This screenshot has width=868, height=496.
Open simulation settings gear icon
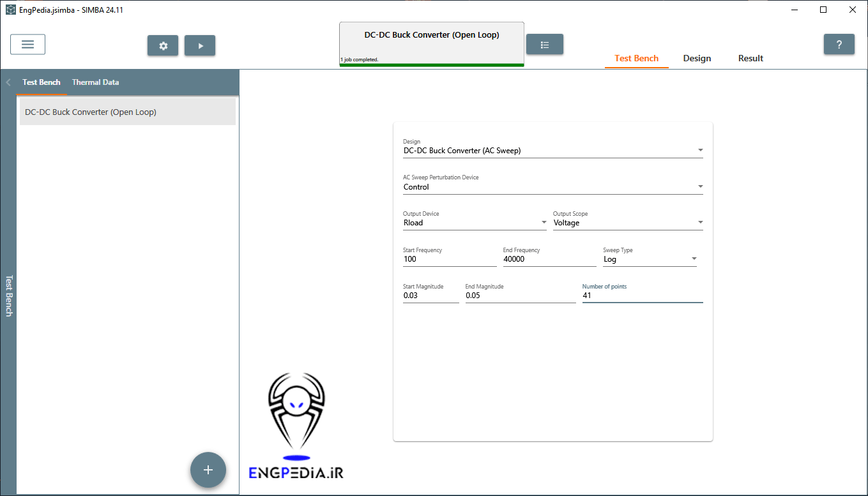[164, 46]
